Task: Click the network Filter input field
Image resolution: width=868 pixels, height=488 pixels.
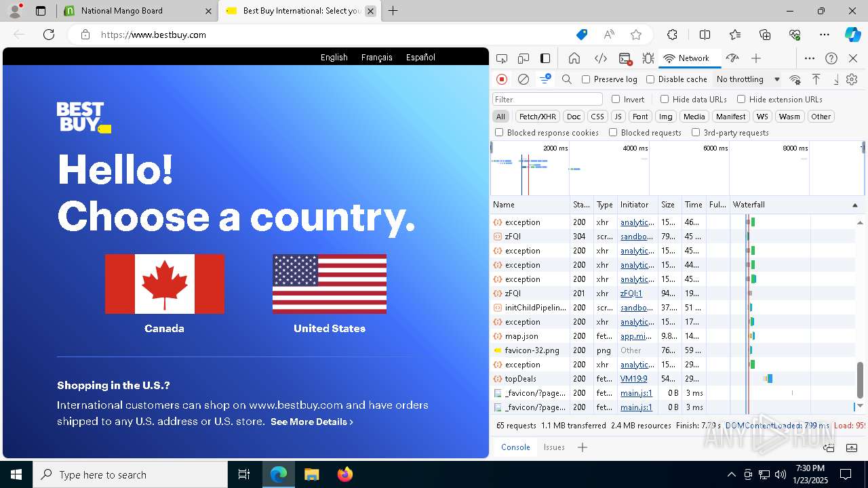Action: 547,99
